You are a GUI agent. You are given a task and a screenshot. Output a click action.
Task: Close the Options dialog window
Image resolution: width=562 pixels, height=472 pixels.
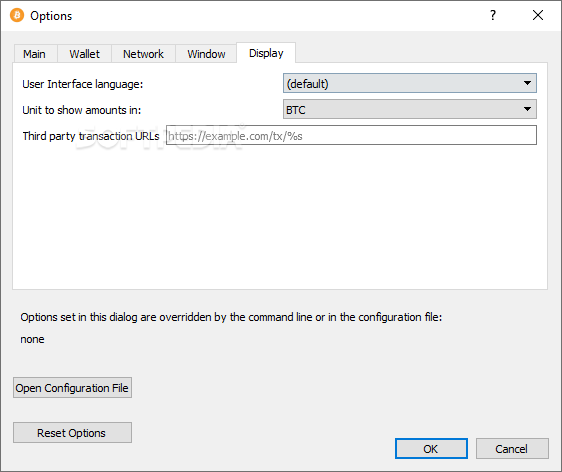538,15
